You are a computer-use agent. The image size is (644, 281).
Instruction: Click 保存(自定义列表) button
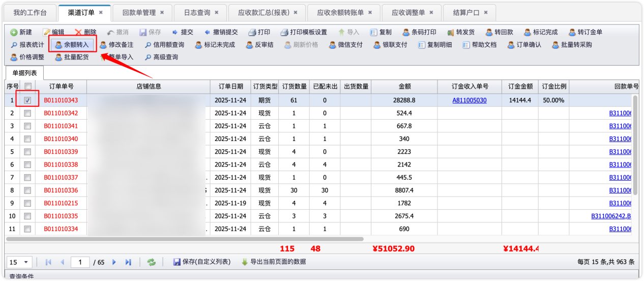(201, 262)
